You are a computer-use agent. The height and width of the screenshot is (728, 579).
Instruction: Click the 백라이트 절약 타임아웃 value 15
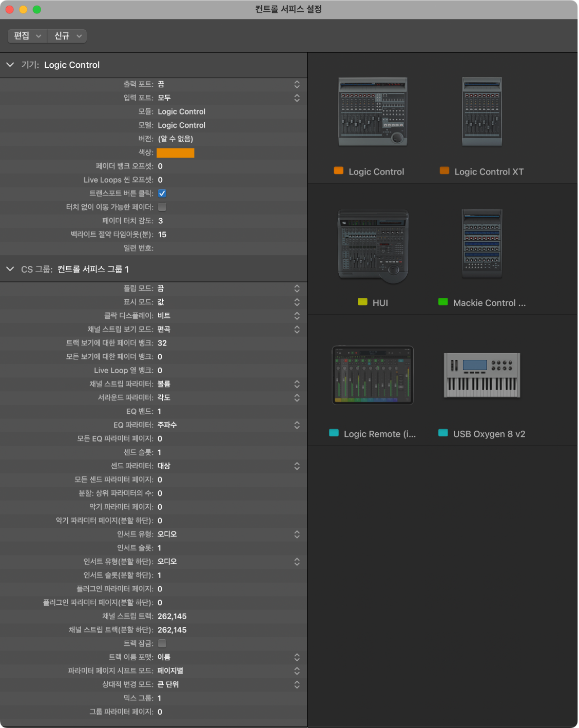click(162, 235)
